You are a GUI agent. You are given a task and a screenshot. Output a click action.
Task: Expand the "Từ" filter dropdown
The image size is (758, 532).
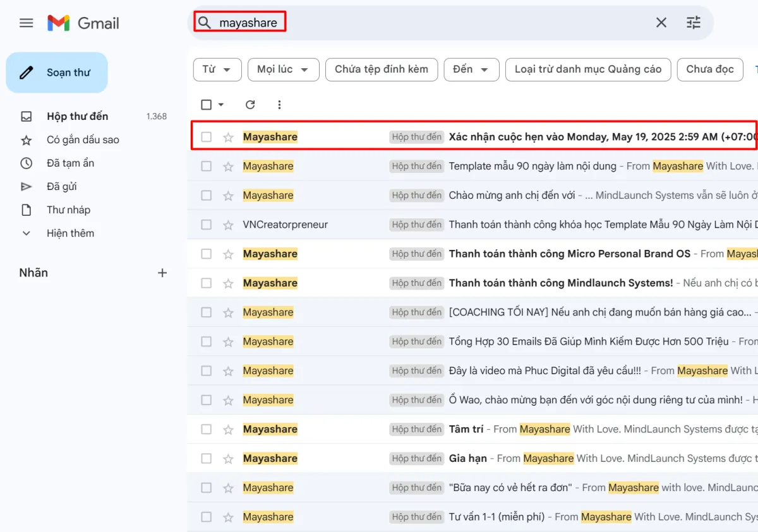217,69
